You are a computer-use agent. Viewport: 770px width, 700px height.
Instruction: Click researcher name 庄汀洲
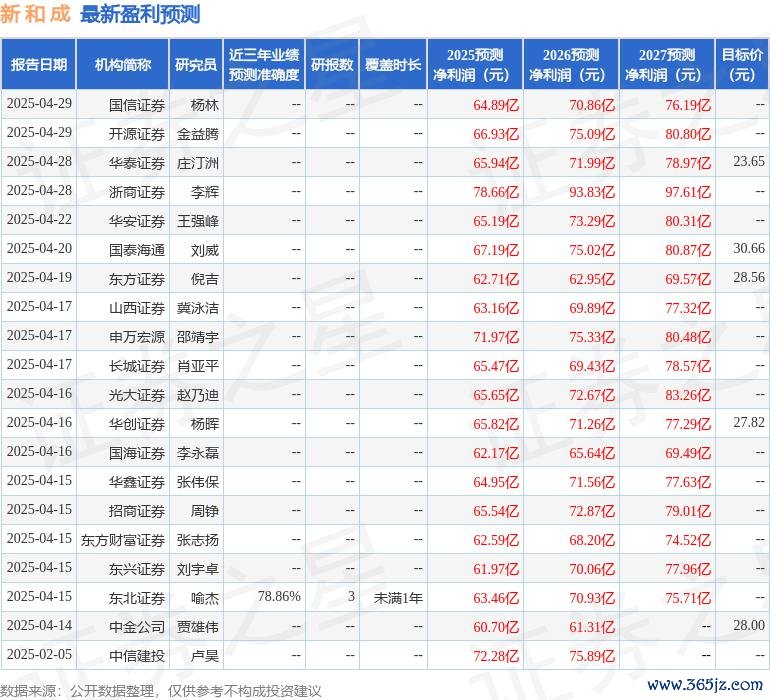point(198,163)
